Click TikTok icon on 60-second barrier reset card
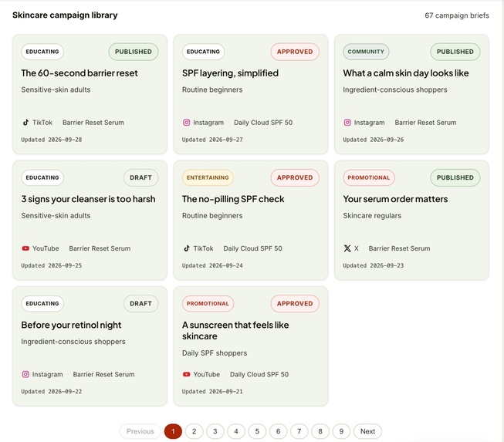This screenshot has width=504, height=442. (x=25, y=123)
